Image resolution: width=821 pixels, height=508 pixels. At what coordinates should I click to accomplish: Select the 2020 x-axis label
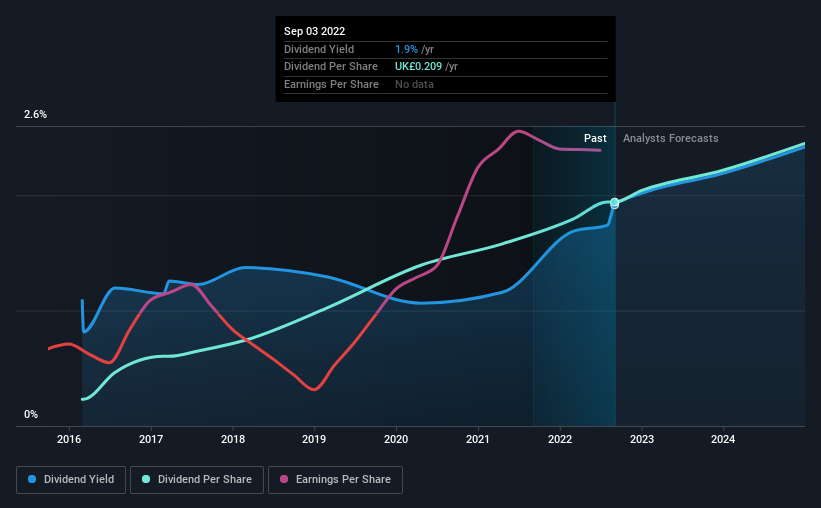click(396, 439)
